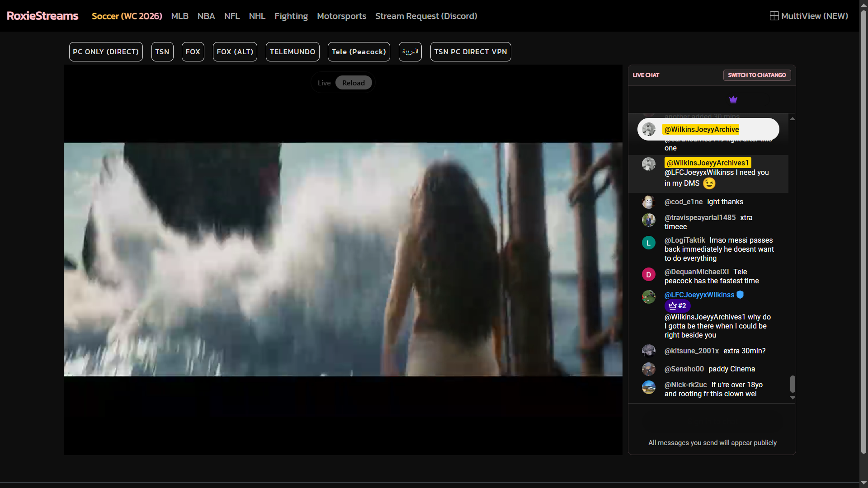Click the purple crown icon in chat
868x488 pixels.
coord(733,99)
